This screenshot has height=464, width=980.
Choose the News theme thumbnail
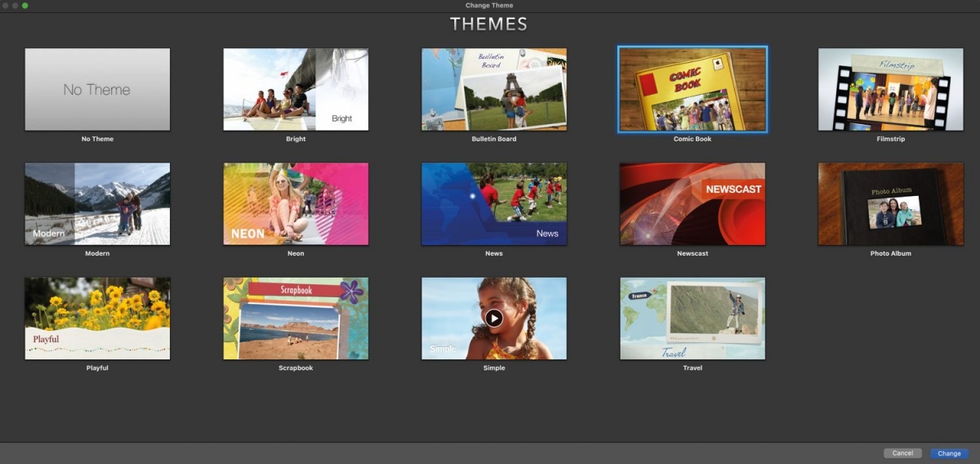(x=494, y=204)
